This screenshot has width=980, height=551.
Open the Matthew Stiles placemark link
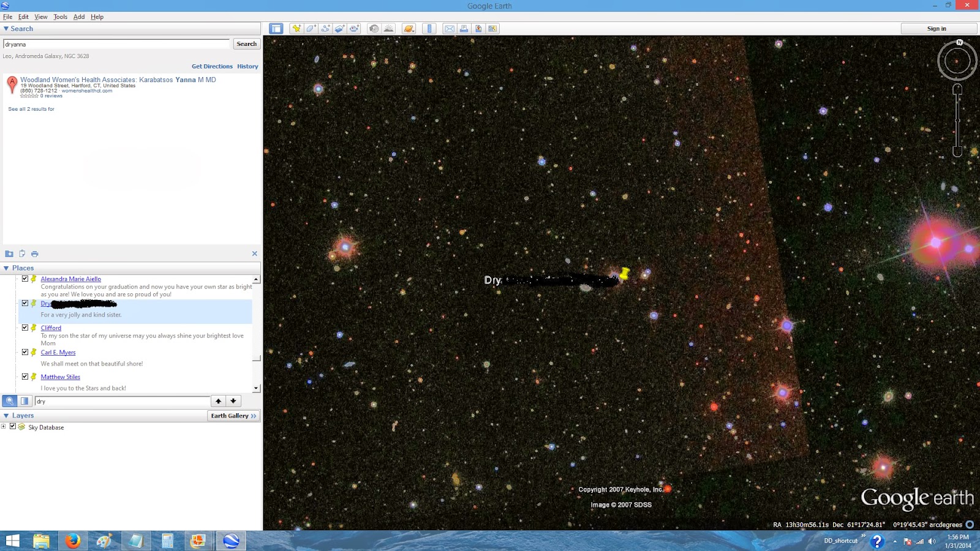click(x=61, y=377)
